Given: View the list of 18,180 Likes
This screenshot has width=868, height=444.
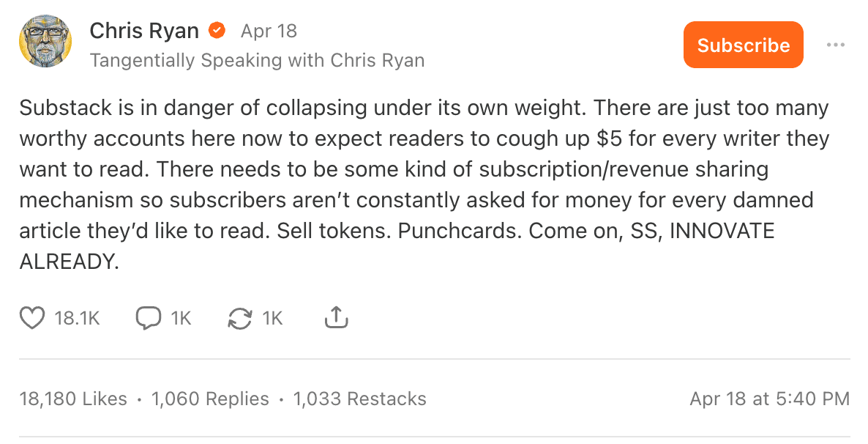Looking at the screenshot, I should point(73,399).
